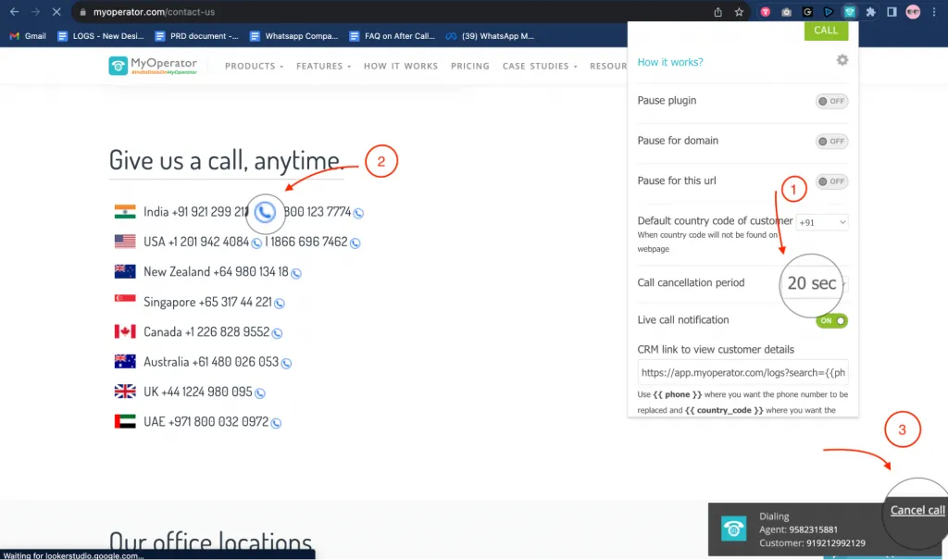Open HOW IT WORKS page

401,66
